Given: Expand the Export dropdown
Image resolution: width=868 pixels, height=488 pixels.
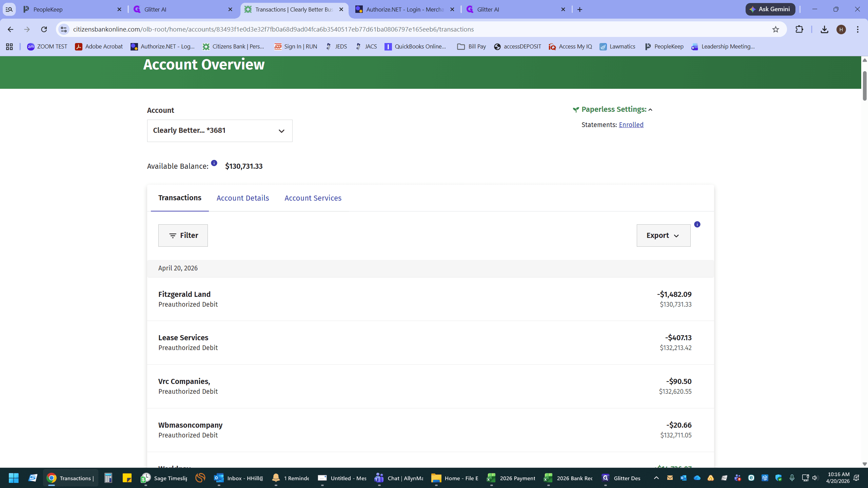Looking at the screenshot, I should pos(663,236).
